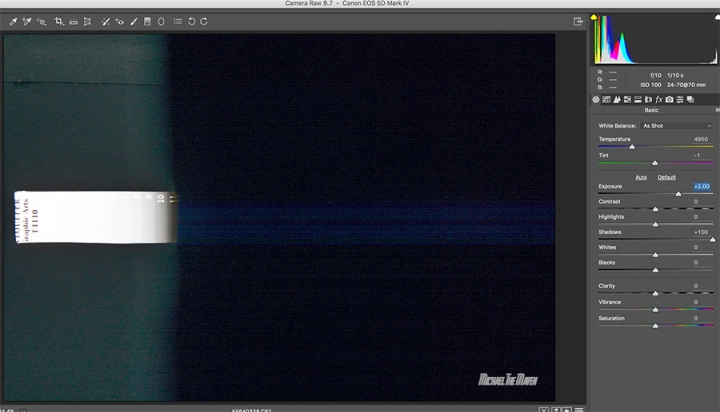This screenshot has width=720, height=412.
Task: Click the Saturation slider handle
Action: 656,326
